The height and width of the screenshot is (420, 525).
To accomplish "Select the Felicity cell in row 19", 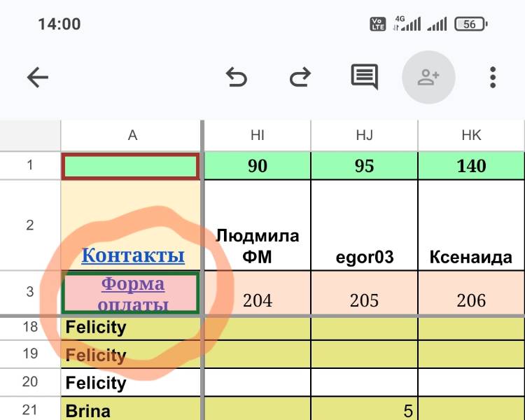I will (131, 354).
